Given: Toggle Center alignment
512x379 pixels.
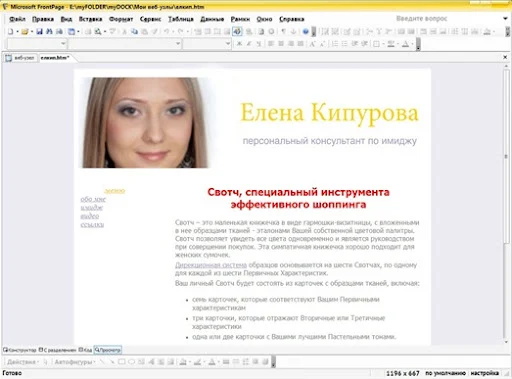Looking at the screenshot, I should click(281, 44).
